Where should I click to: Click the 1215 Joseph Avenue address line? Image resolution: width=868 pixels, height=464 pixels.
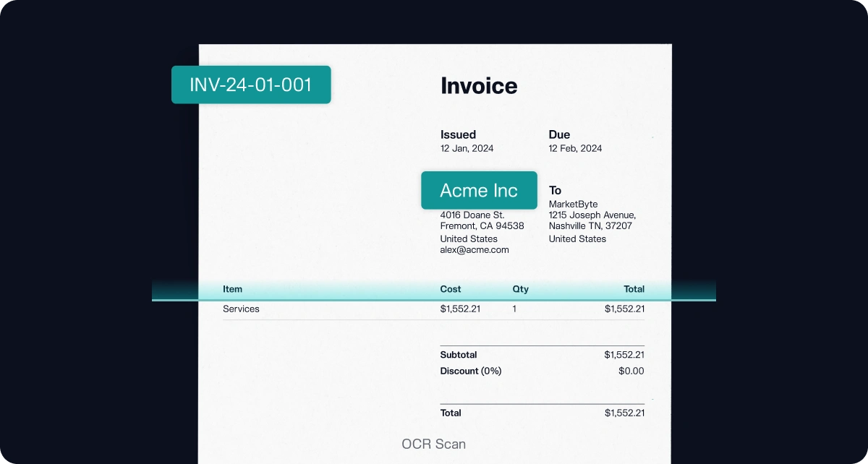[592, 215]
